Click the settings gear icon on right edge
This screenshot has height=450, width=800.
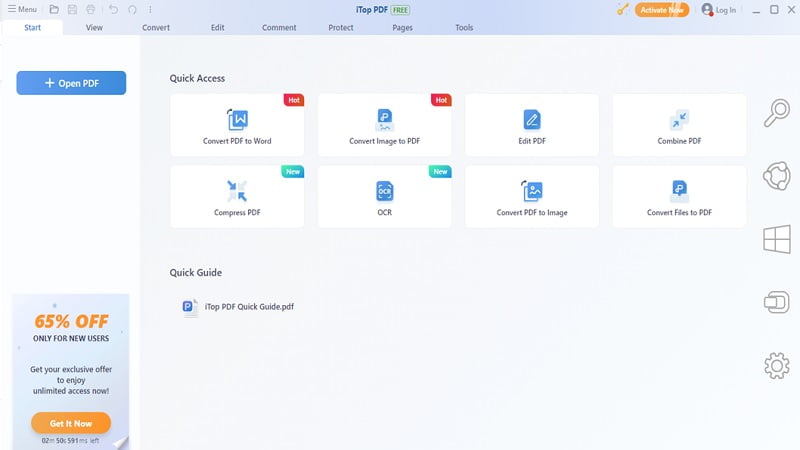777,365
